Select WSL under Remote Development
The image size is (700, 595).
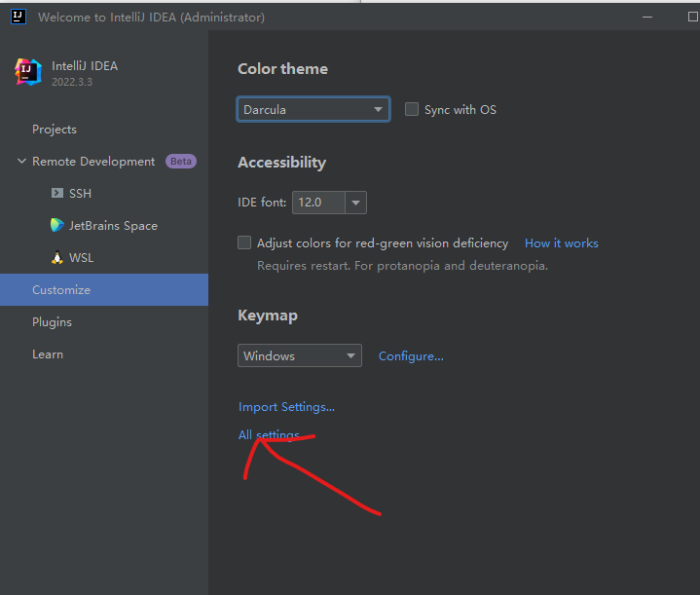(81, 258)
